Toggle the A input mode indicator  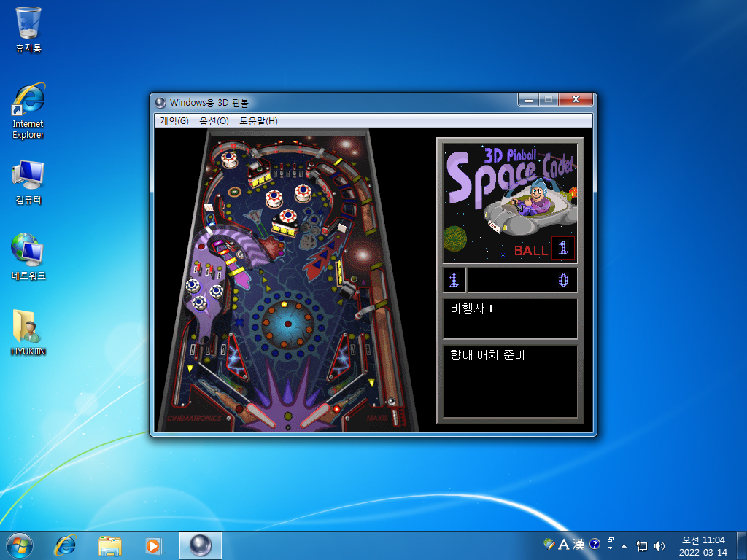[564, 544]
